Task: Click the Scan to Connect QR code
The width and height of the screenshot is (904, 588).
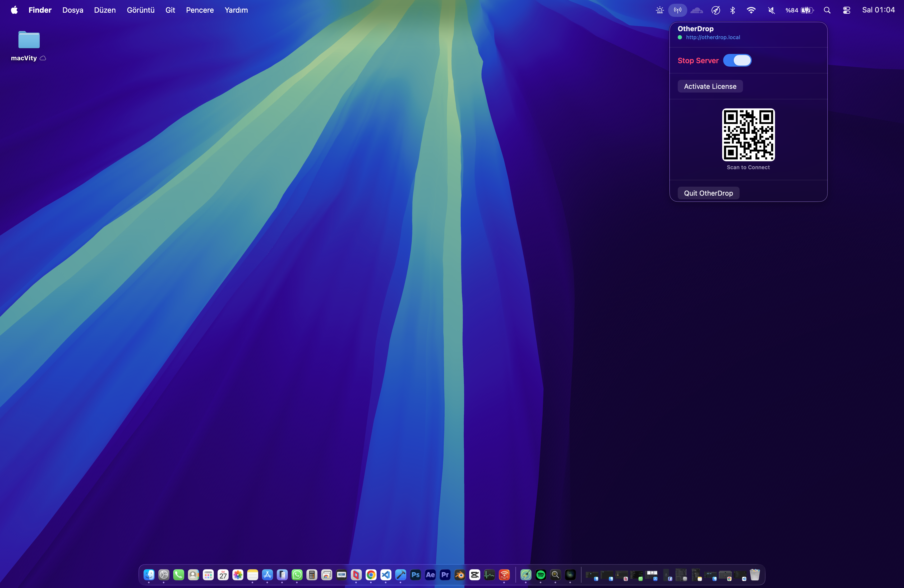Action: coord(748,135)
